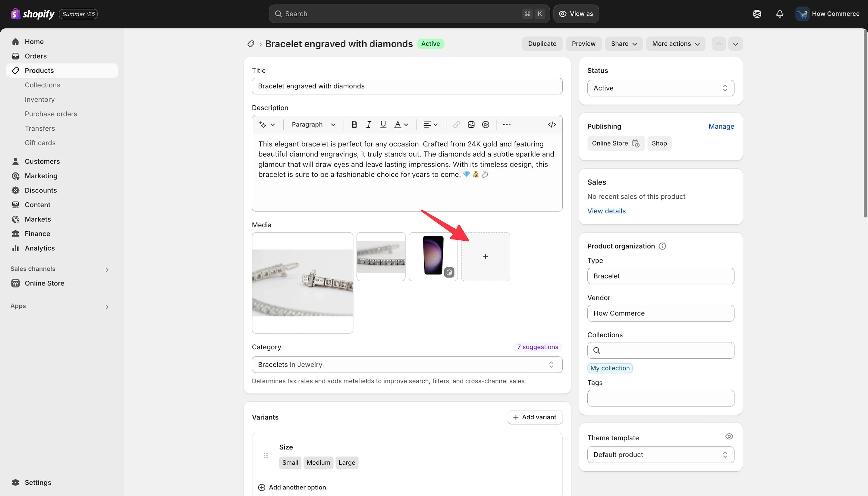Select the small bracelet media thumbnail
The image size is (868, 496).
(381, 257)
